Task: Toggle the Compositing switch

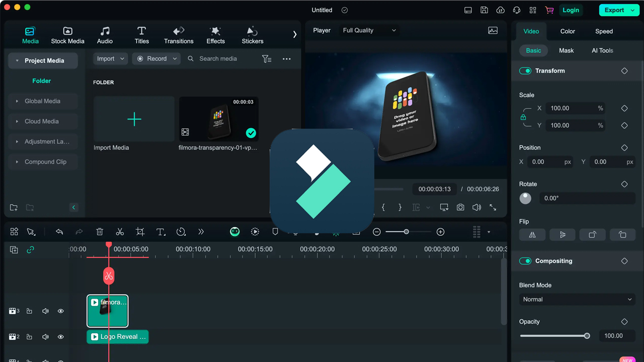Action: point(525,261)
